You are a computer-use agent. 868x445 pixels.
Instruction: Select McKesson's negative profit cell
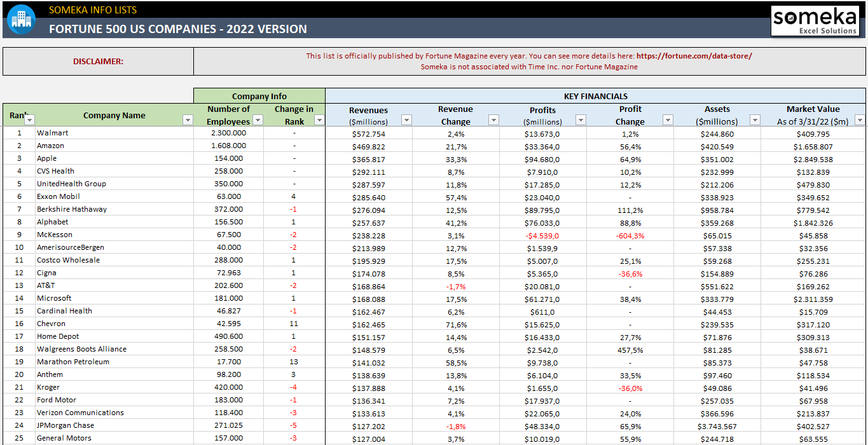coord(542,235)
